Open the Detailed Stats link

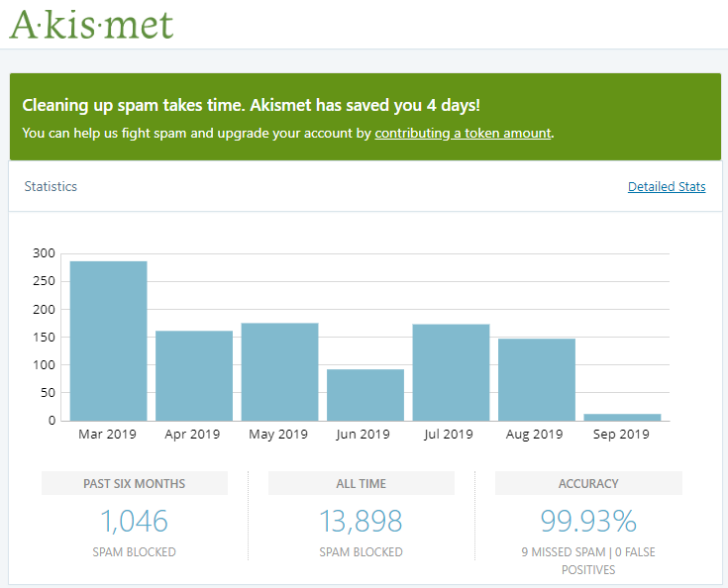coord(667,186)
